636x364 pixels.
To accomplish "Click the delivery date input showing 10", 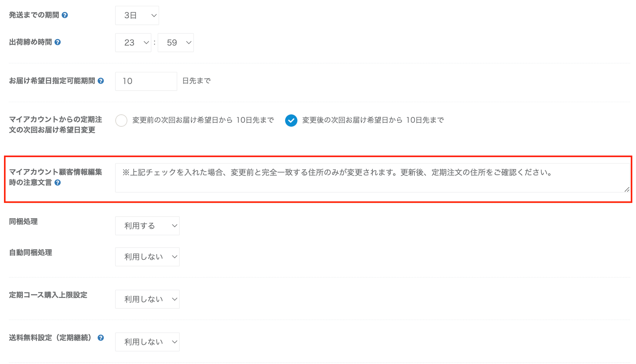I will (x=146, y=81).
